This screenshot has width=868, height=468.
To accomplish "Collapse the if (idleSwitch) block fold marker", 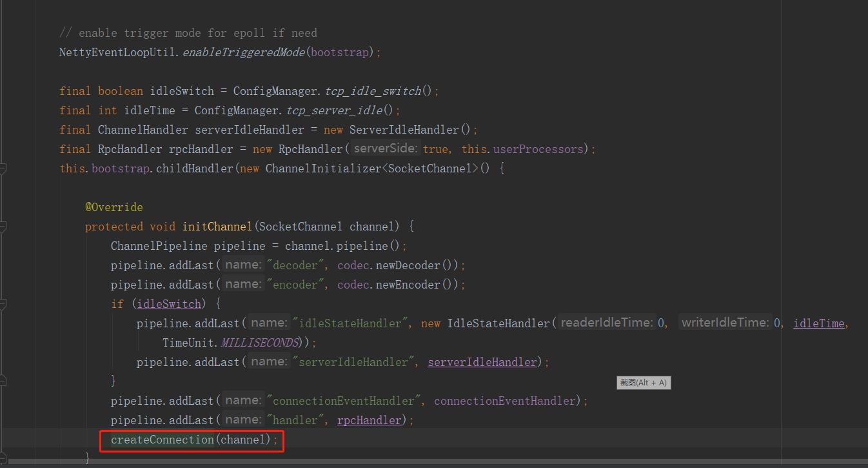I will click(3, 304).
